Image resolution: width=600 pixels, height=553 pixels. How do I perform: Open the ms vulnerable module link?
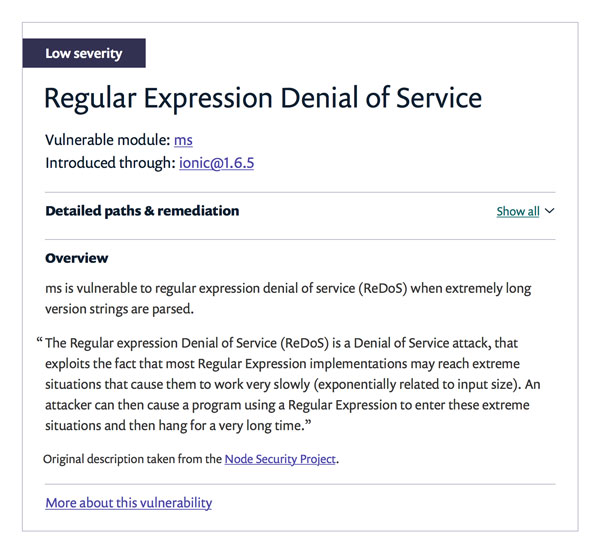coord(183,140)
